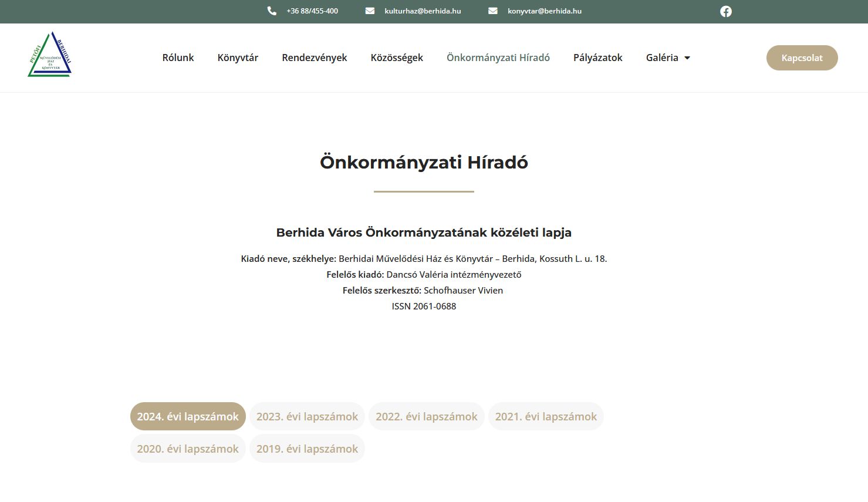Select the Közösségek menu item

397,58
